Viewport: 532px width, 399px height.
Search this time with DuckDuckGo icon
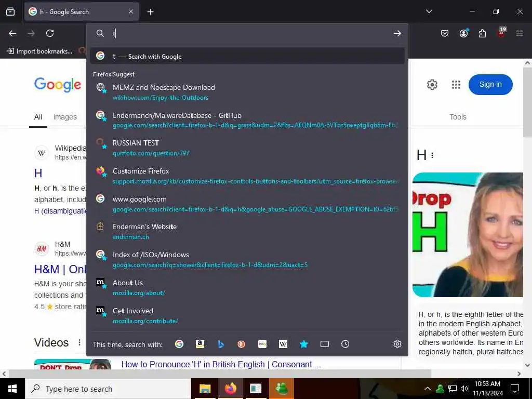pos(241,344)
